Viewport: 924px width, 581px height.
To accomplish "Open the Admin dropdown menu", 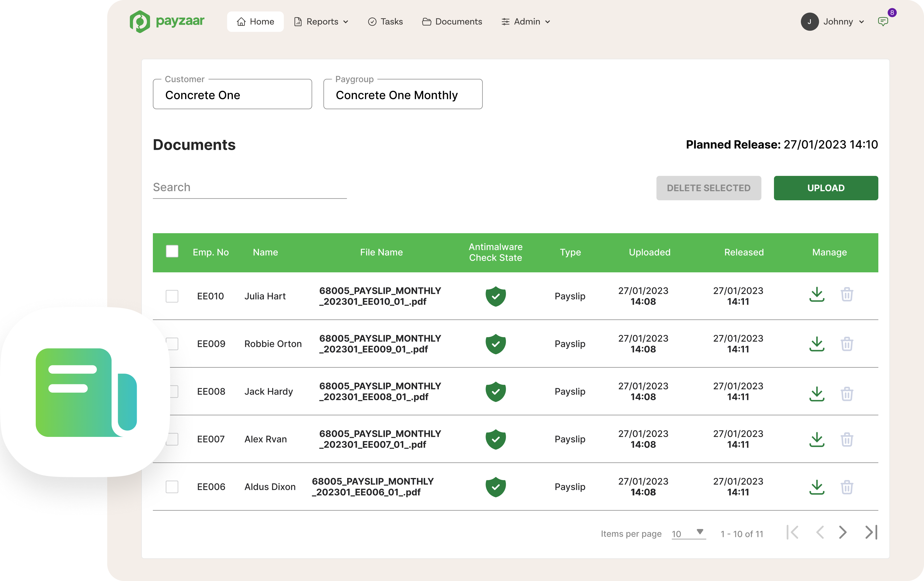I will [x=526, y=22].
